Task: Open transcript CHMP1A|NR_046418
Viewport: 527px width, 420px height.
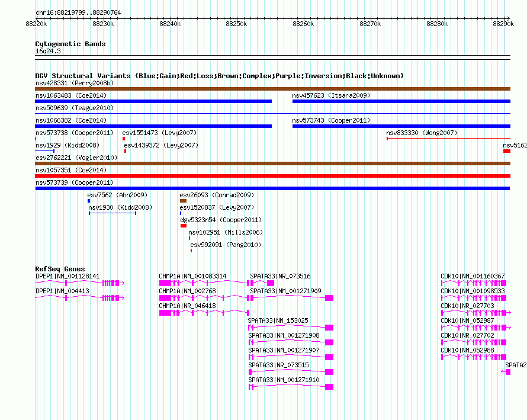Action: [187, 306]
